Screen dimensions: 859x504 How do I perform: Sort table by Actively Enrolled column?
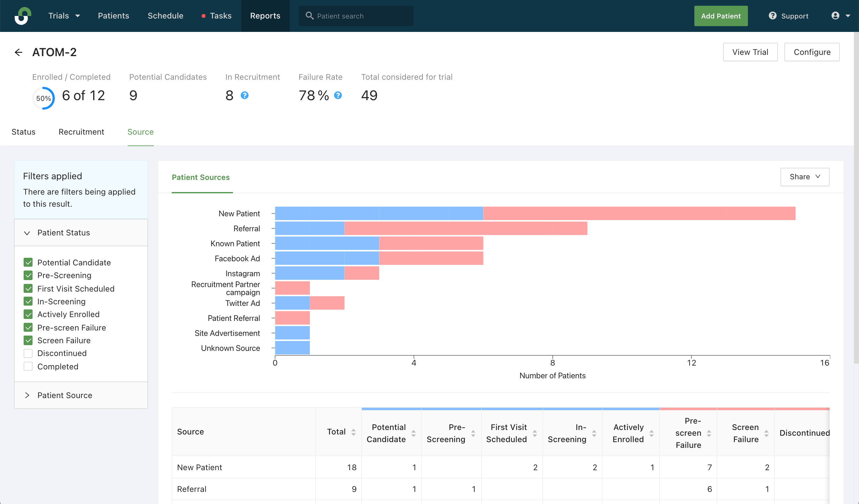click(651, 433)
